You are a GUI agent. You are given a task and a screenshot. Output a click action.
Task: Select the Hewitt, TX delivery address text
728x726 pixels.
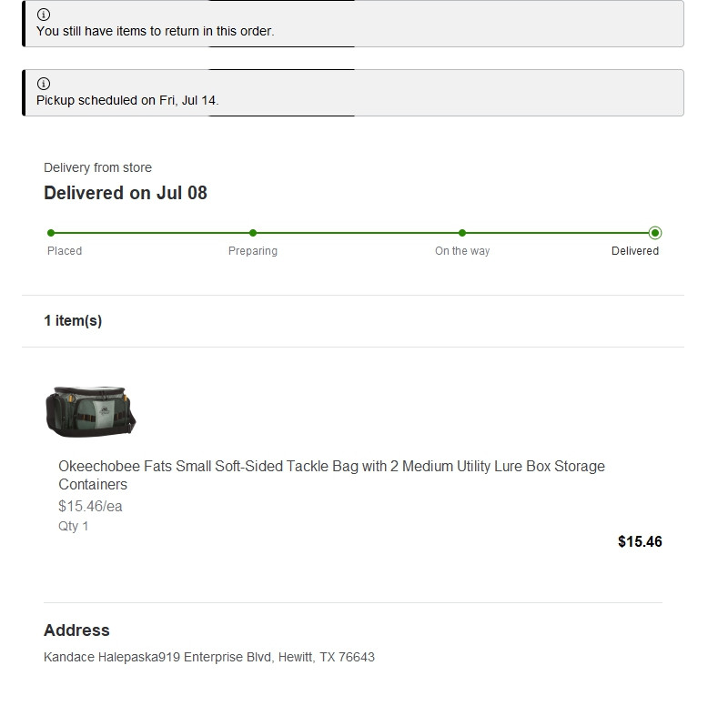click(209, 657)
